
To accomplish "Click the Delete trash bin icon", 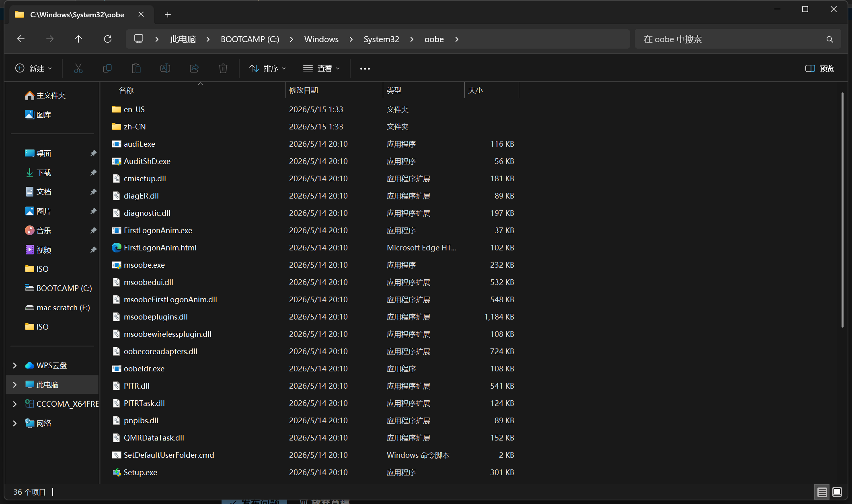I will (x=223, y=69).
